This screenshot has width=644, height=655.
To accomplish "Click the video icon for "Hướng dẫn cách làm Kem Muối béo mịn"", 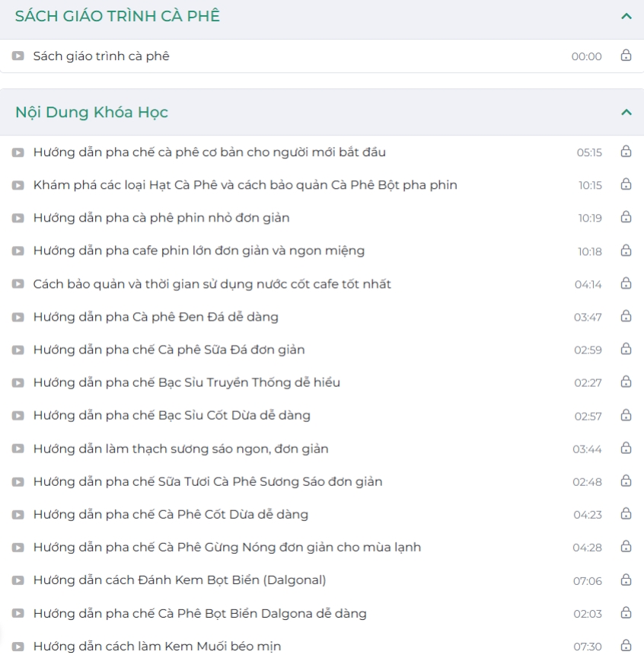I will coord(18,646).
